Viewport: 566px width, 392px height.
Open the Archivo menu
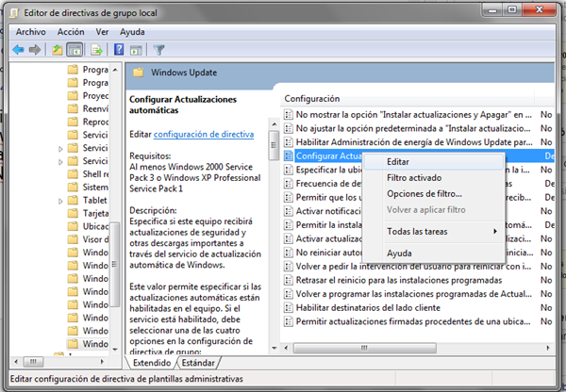pyautogui.click(x=24, y=31)
